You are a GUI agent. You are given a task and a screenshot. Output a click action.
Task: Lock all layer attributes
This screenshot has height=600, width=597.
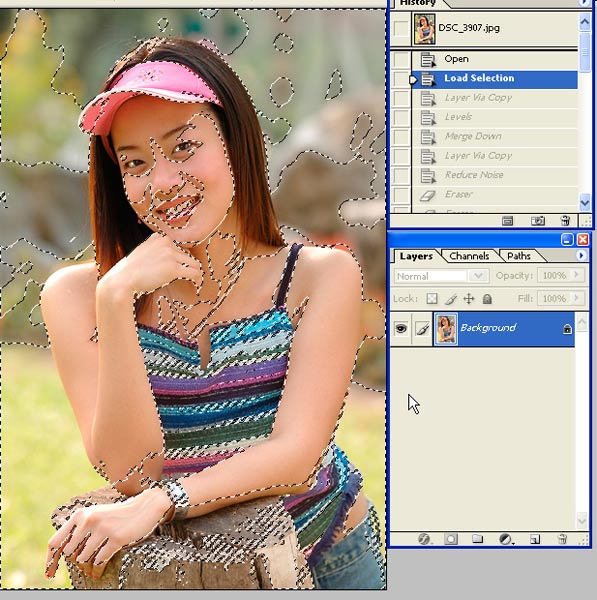[x=487, y=298]
